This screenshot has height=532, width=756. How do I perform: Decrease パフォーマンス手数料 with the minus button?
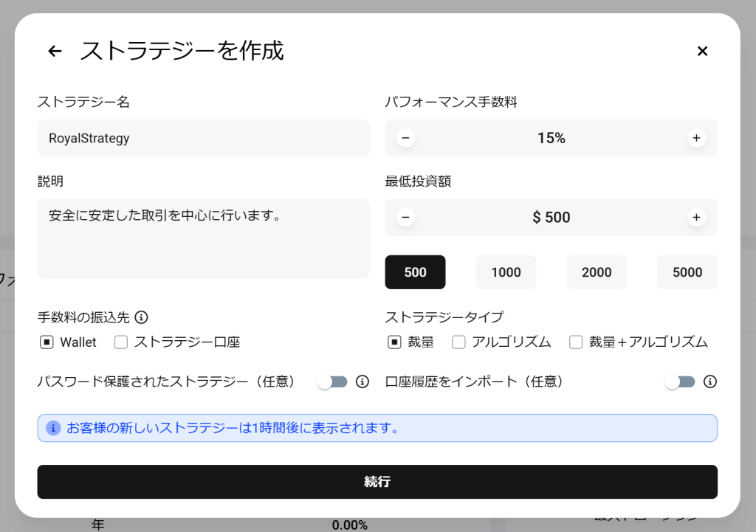point(405,138)
